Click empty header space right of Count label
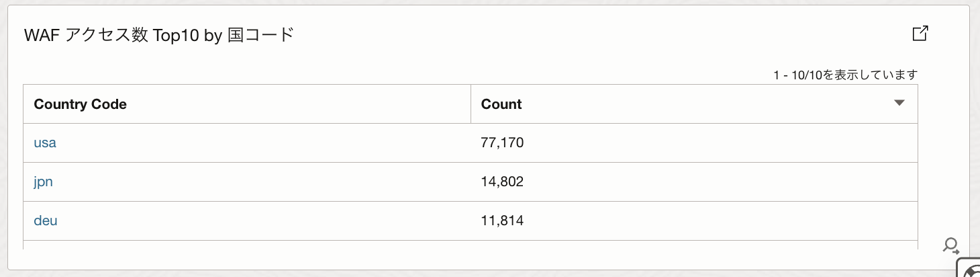 pos(705,104)
